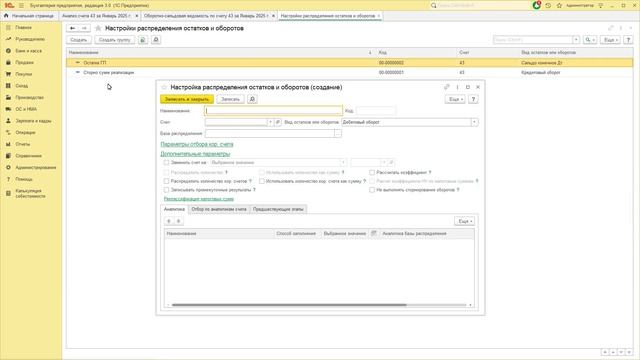The height and width of the screenshot is (360, 640).
Task: Move analytics row down arrow
Action: (x=178, y=221)
